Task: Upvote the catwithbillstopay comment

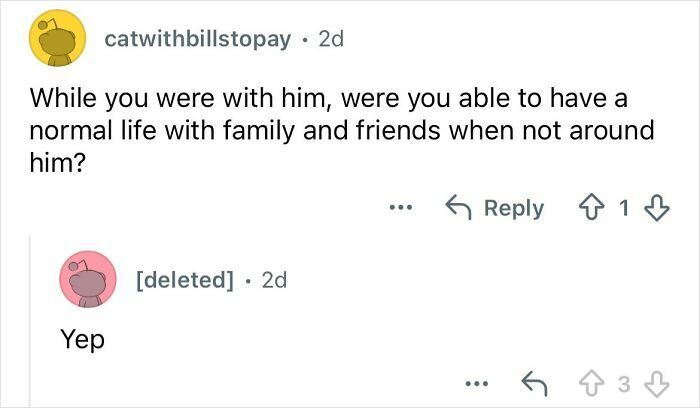Action: [x=592, y=208]
